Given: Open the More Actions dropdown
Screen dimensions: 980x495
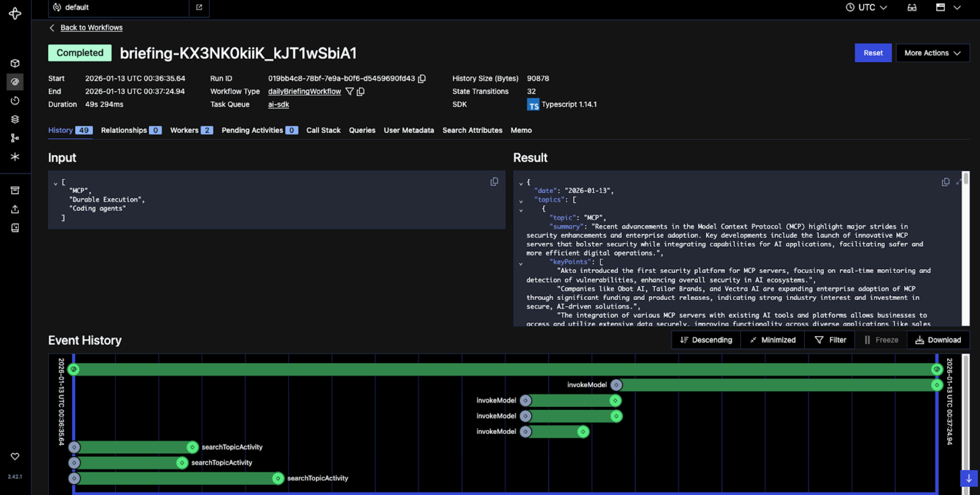Looking at the screenshot, I should pos(933,53).
